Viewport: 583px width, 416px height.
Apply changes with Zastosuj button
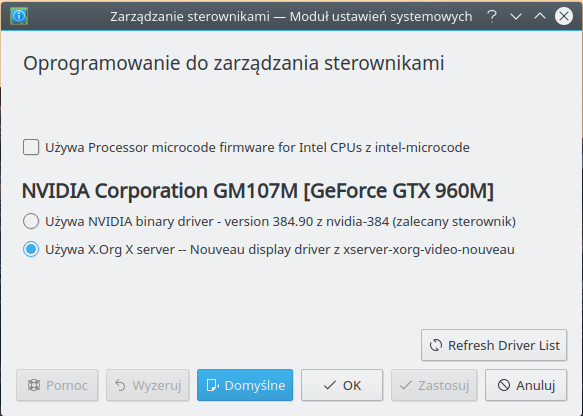pyautogui.click(x=434, y=385)
